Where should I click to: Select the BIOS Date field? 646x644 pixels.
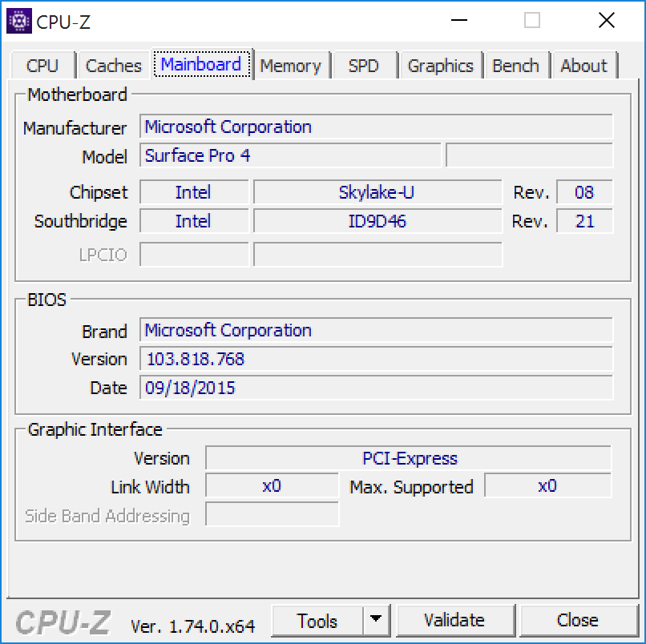pyautogui.click(x=376, y=388)
